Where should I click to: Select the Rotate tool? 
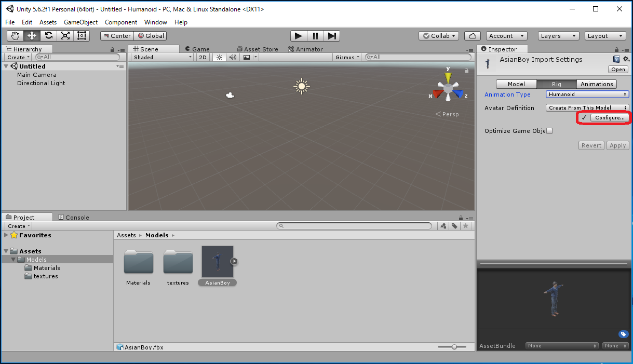tap(48, 36)
